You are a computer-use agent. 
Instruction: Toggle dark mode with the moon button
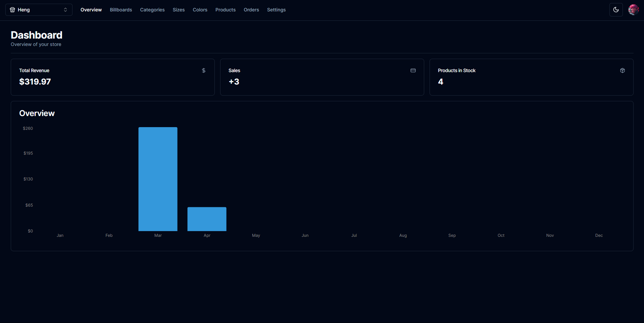pyautogui.click(x=616, y=10)
